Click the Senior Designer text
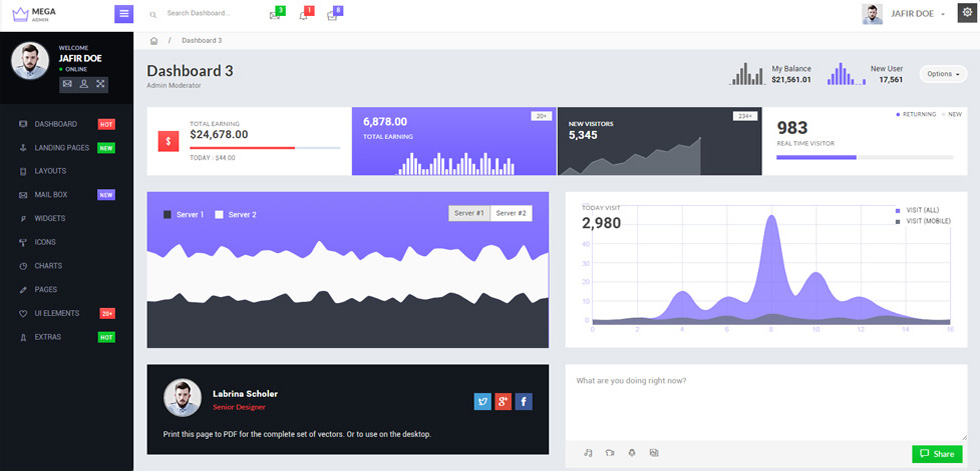The image size is (980, 471). pos(239,407)
